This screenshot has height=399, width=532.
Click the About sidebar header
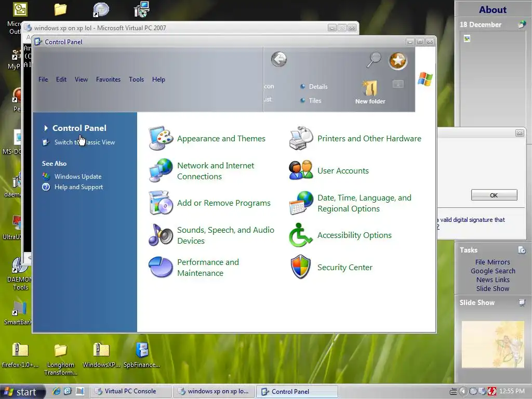493,9
